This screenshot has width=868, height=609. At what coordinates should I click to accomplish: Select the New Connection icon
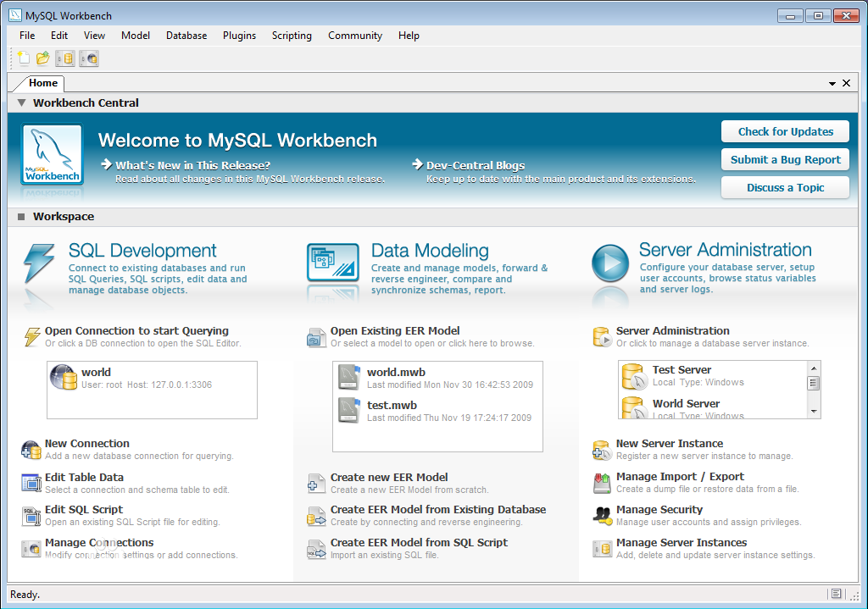coord(31,449)
